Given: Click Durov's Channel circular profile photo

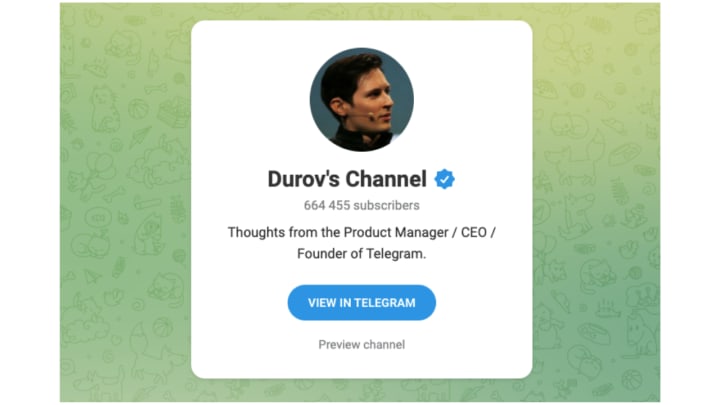Looking at the screenshot, I should [362, 100].
